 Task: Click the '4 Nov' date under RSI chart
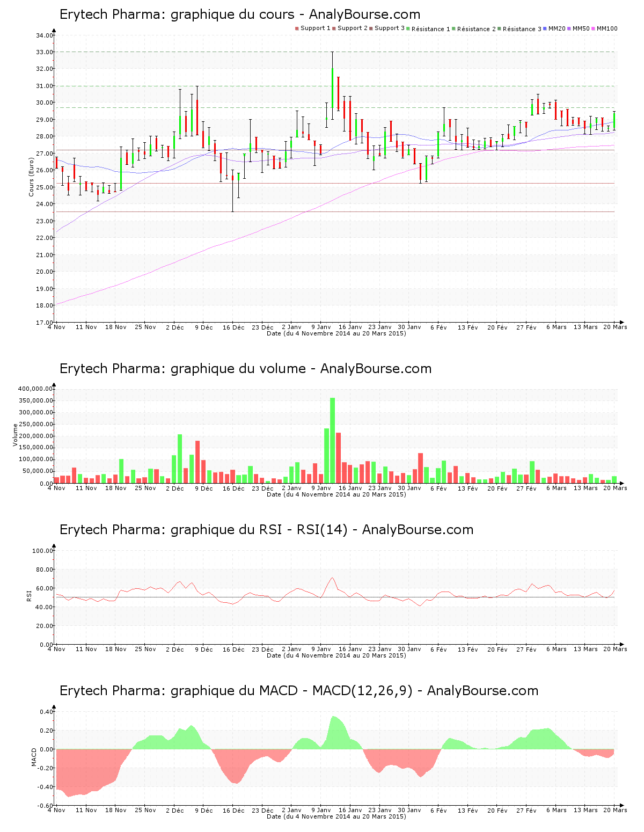click(x=56, y=649)
